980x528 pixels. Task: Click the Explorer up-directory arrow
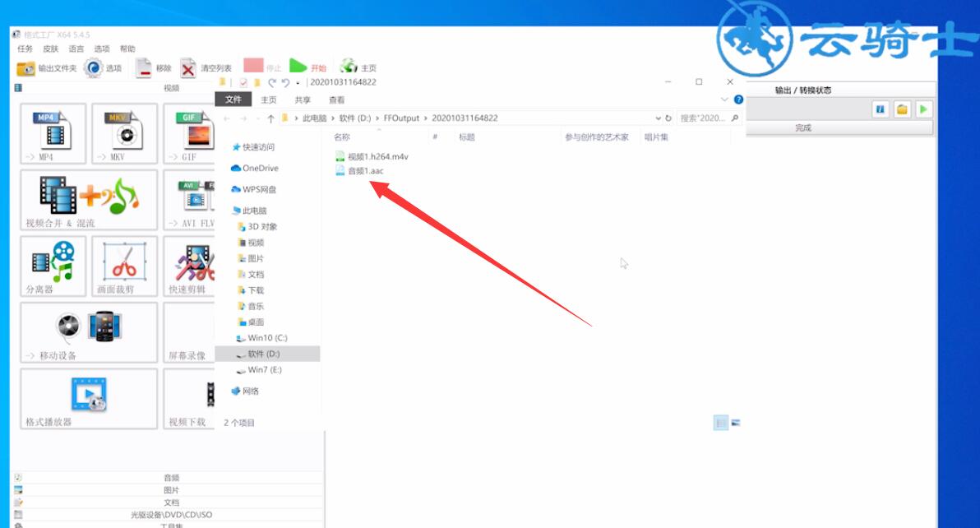click(270, 118)
